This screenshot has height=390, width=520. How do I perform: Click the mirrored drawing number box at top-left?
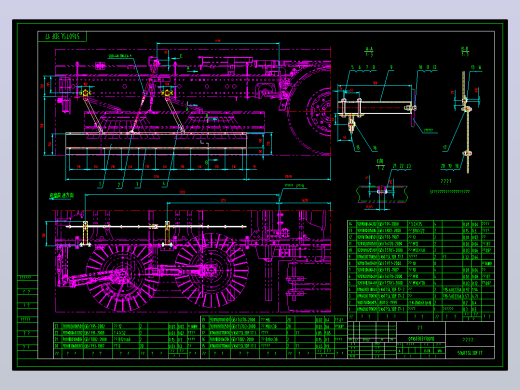tap(62, 36)
